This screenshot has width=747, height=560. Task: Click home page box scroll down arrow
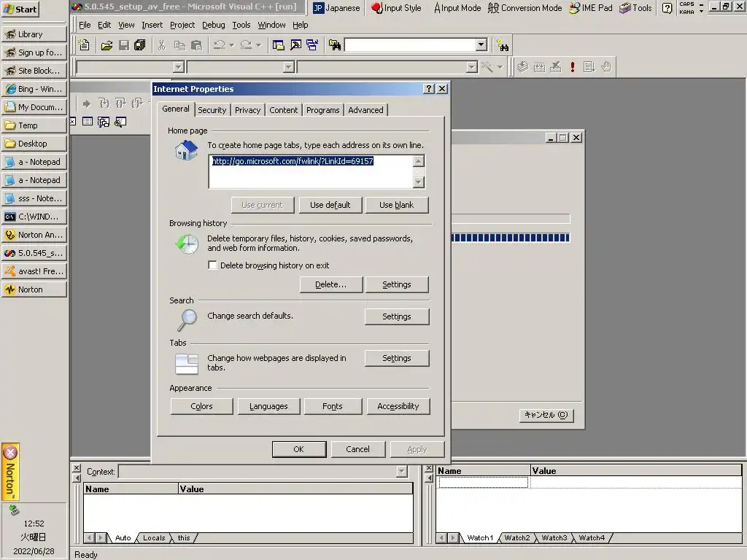tap(418, 182)
